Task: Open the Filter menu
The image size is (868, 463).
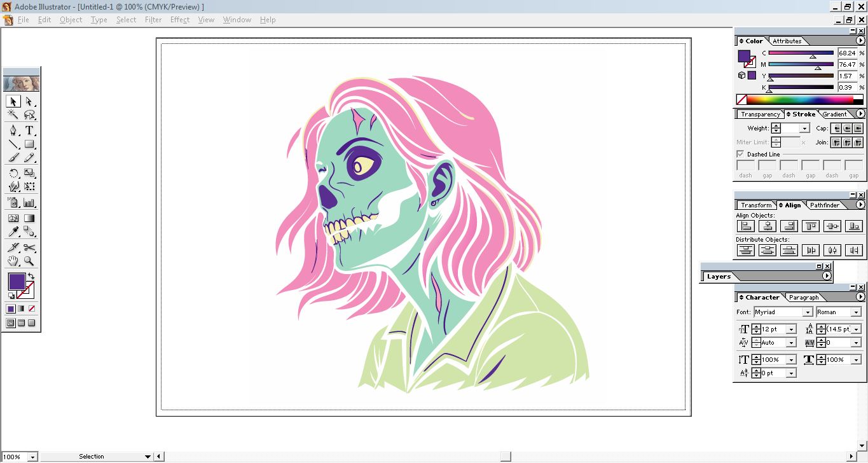Action: coord(153,20)
